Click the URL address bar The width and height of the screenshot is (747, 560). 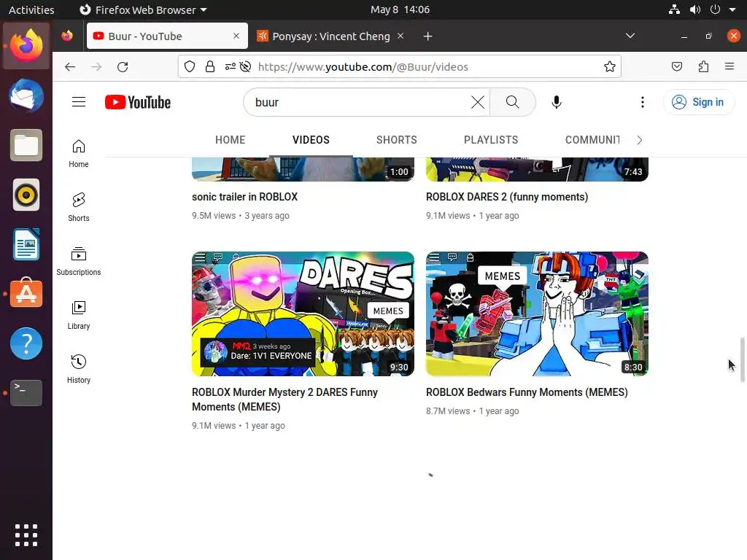pos(400,66)
